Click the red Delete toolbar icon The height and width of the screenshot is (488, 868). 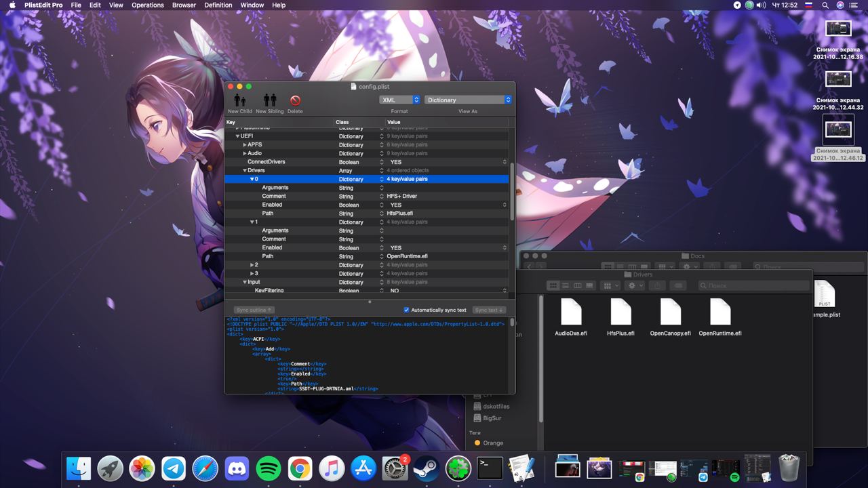tap(295, 100)
